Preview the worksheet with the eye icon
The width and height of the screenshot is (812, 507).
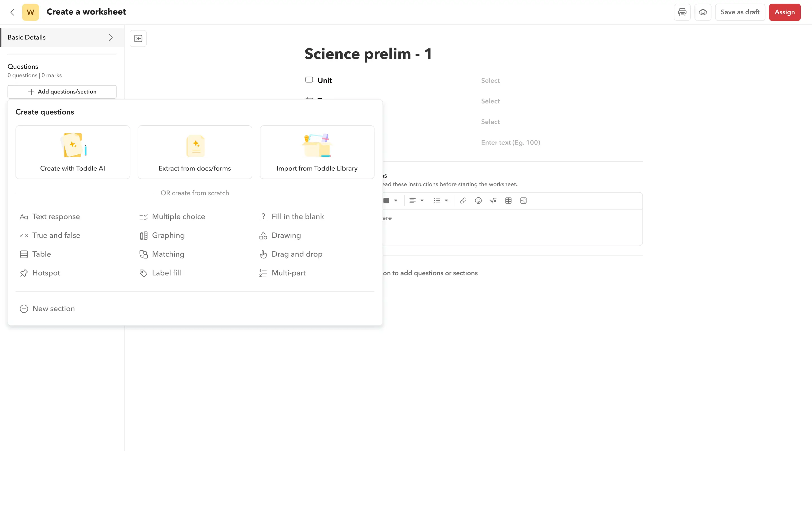[703, 12]
